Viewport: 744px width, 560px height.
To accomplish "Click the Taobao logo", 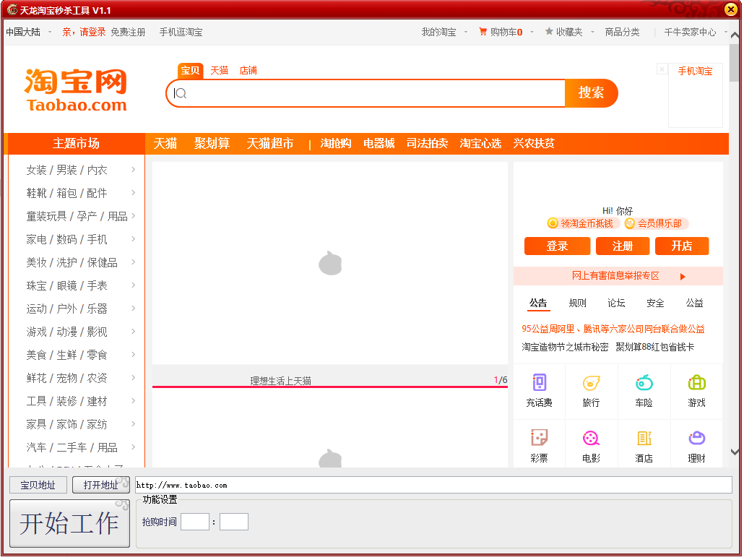I will (x=76, y=90).
